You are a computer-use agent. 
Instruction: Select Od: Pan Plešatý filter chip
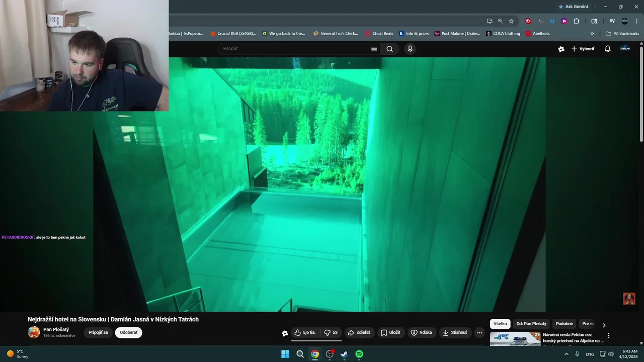pos(531,324)
